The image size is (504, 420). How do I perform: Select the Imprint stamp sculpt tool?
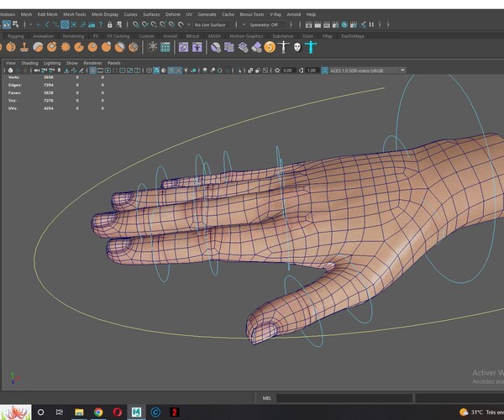(24, 47)
